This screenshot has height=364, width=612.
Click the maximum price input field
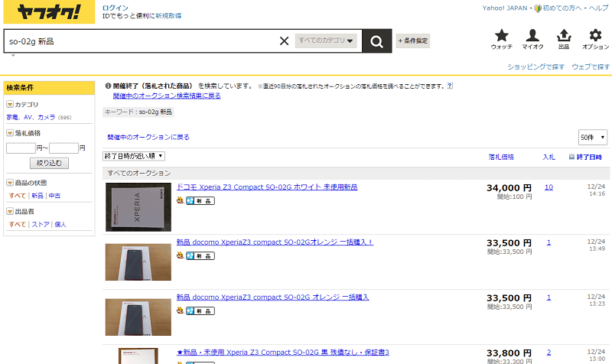click(x=64, y=148)
